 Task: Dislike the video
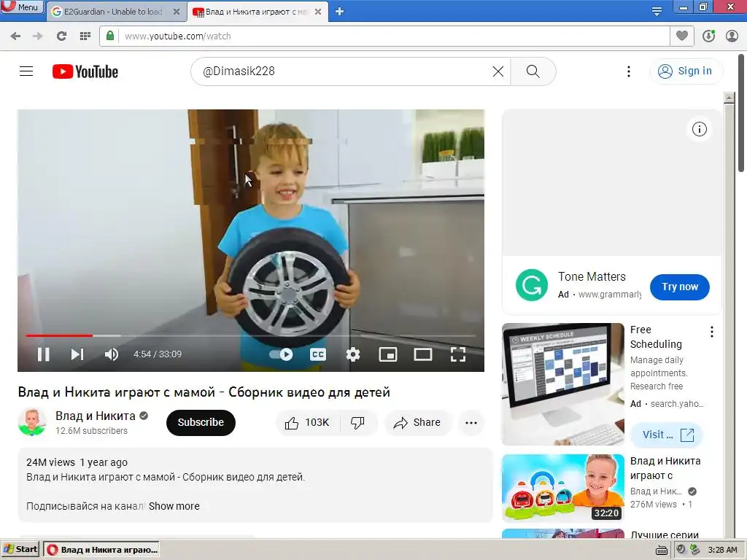pyautogui.click(x=358, y=422)
